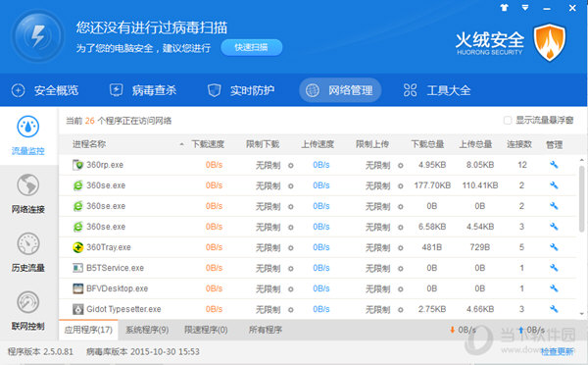Open manage wrench for BFVDesktop.exe

pyautogui.click(x=554, y=288)
